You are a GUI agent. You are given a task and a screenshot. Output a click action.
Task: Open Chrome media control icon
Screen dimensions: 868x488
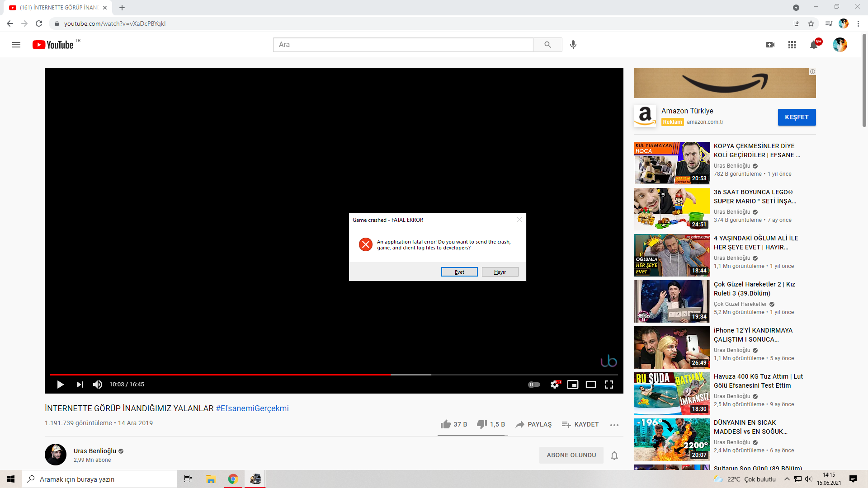click(x=829, y=23)
